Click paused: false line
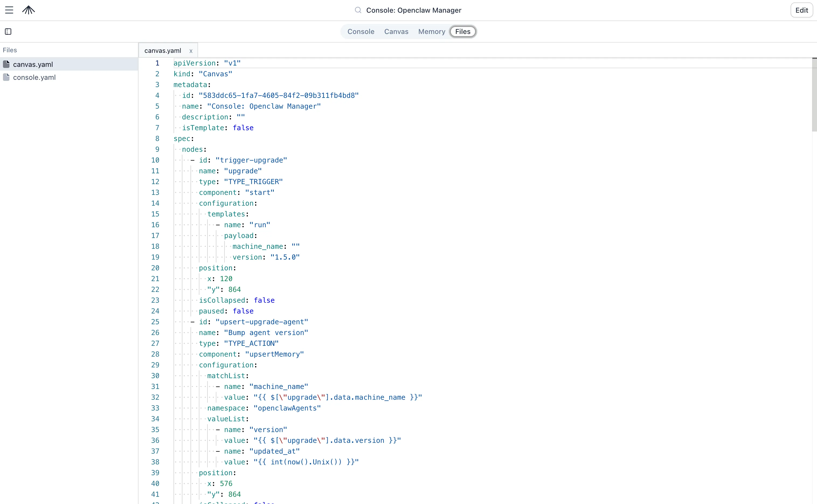 click(x=226, y=311)
